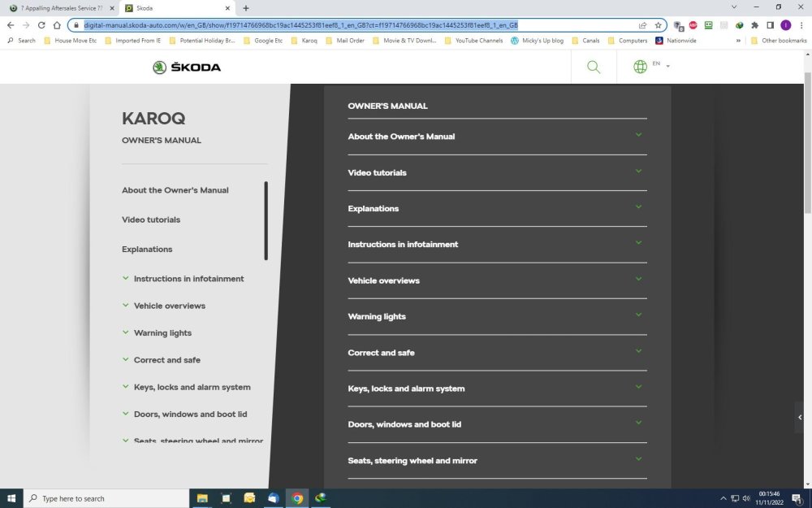Open the site search magnifier icon
The height and width of the screenshot is (508, 812).
[594, 67]
